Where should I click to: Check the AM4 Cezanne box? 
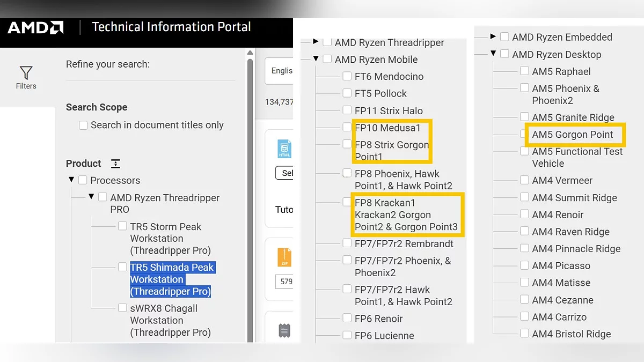click(x=524, y=300)
